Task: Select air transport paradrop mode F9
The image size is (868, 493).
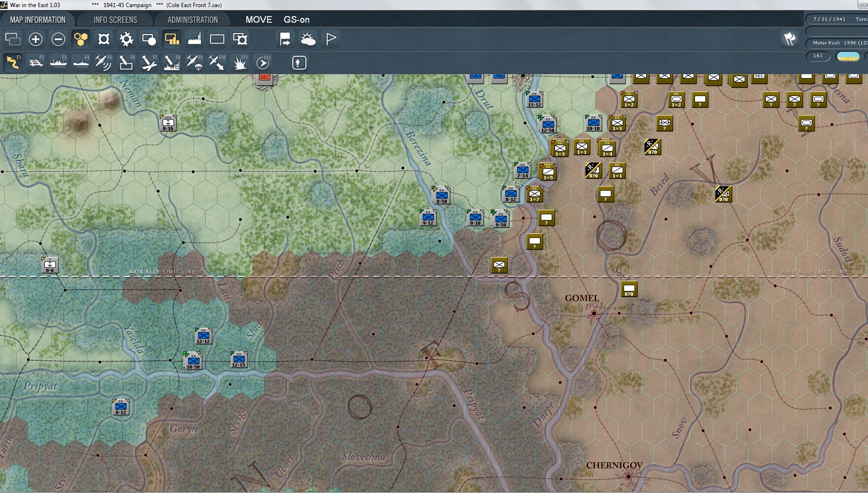Action: pos(194,62)
